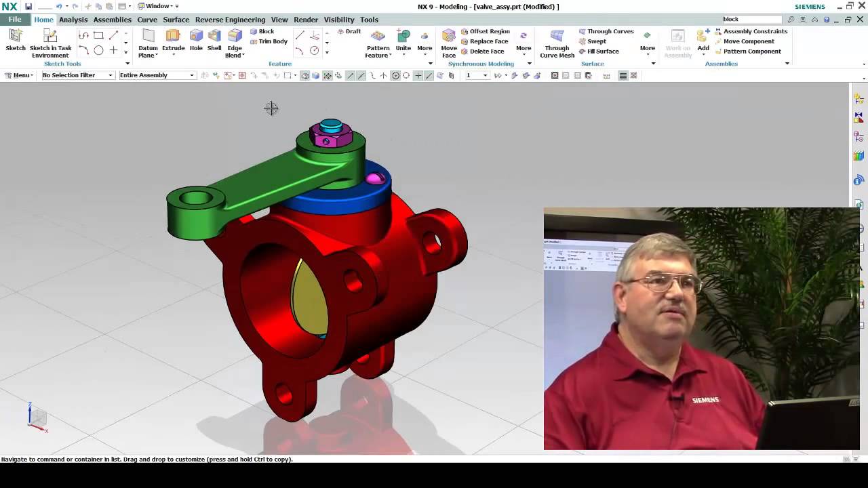The height and width of the screenshot is (488, 868).
Task: Open the View tab
Action: (279, 20)
